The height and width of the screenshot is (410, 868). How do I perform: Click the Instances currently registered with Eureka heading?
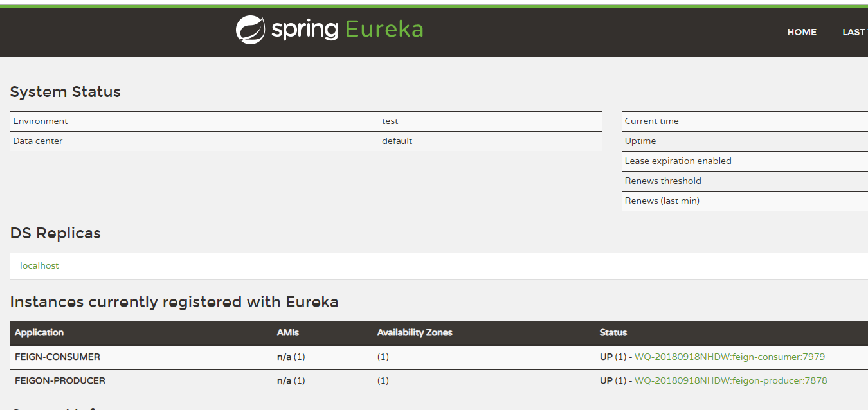174,302
